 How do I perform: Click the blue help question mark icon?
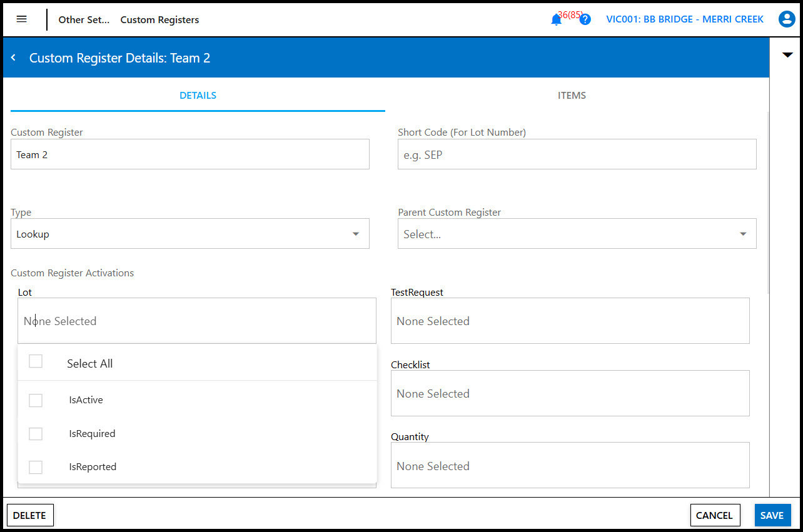[x=585, y=19]
